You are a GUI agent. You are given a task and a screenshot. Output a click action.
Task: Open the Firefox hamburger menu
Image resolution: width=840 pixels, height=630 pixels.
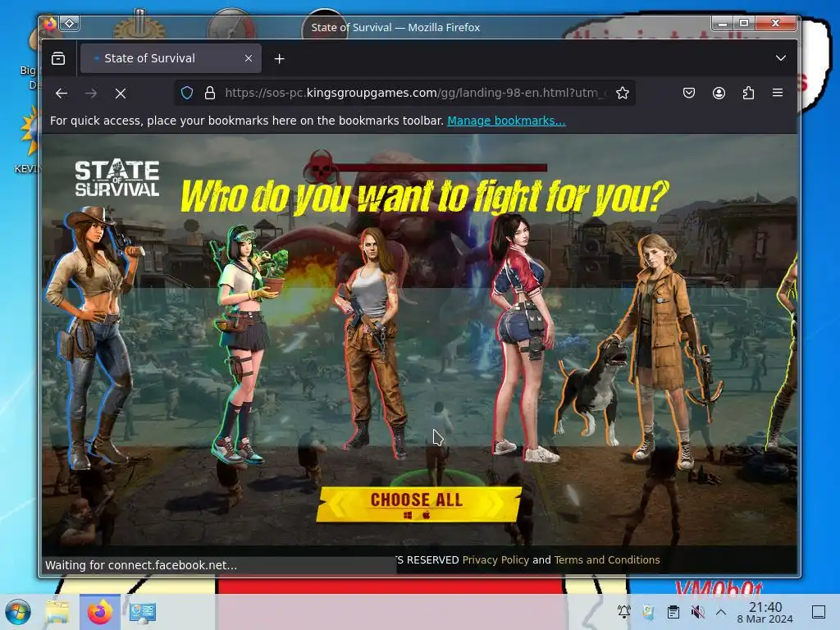(778, 94)
